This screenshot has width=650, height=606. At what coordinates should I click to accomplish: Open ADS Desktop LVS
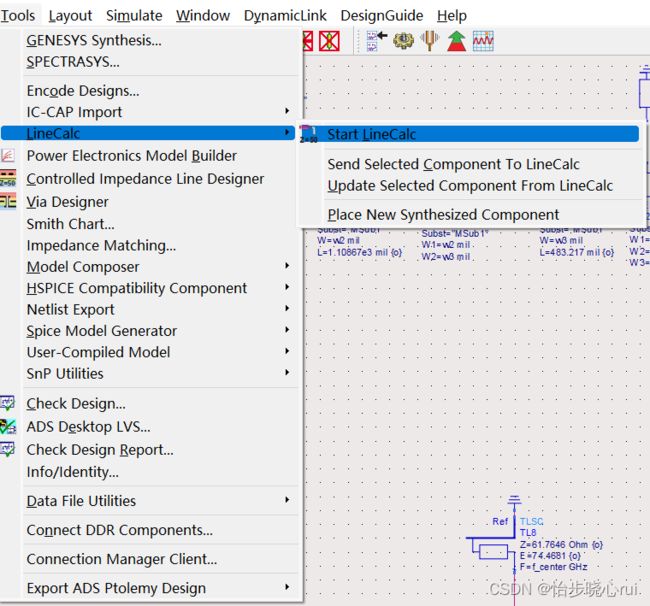coord(88,427)
